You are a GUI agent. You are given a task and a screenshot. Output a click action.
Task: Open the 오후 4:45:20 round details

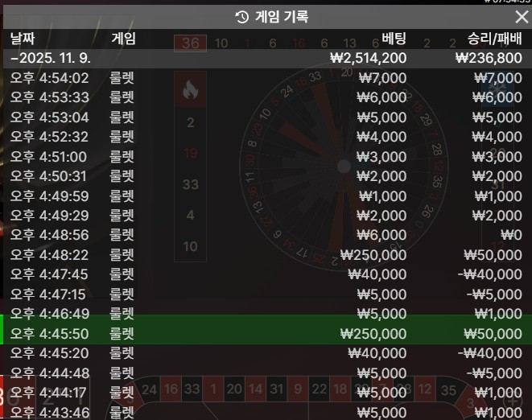(266, 353)
